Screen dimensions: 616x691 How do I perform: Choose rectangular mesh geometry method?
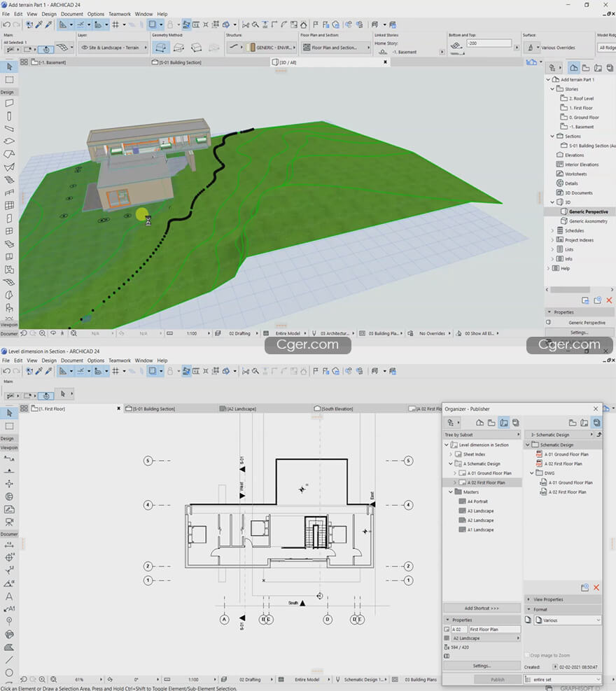(178, 47)
